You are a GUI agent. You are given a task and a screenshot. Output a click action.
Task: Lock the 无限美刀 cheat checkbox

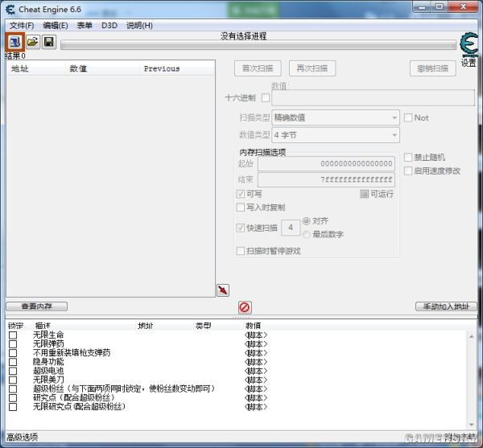(x=13, y=380)
